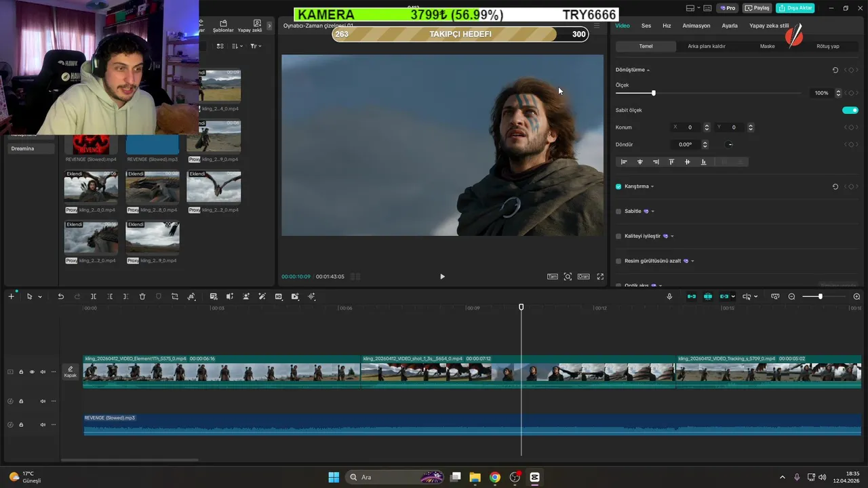The width and height of the screenshot is (868, 488).
Task: Zoom out the timeline with minus magnifier
Action: click(792, 297)
